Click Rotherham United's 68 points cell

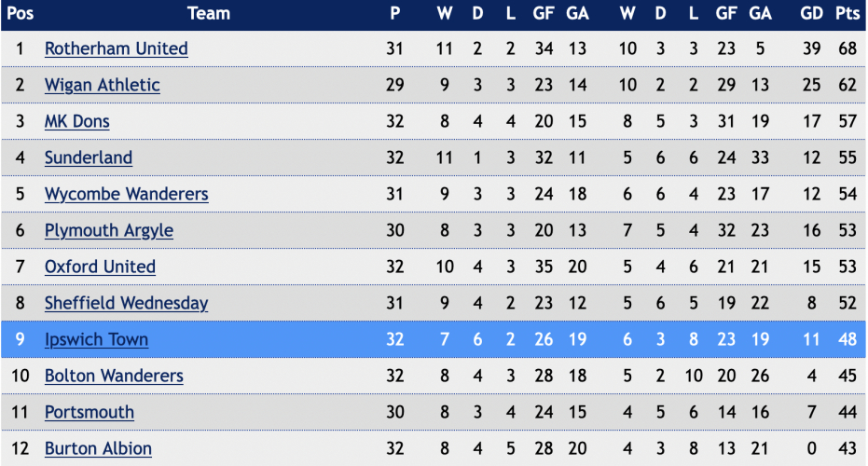pyautogui.click(x=847, y=48)
